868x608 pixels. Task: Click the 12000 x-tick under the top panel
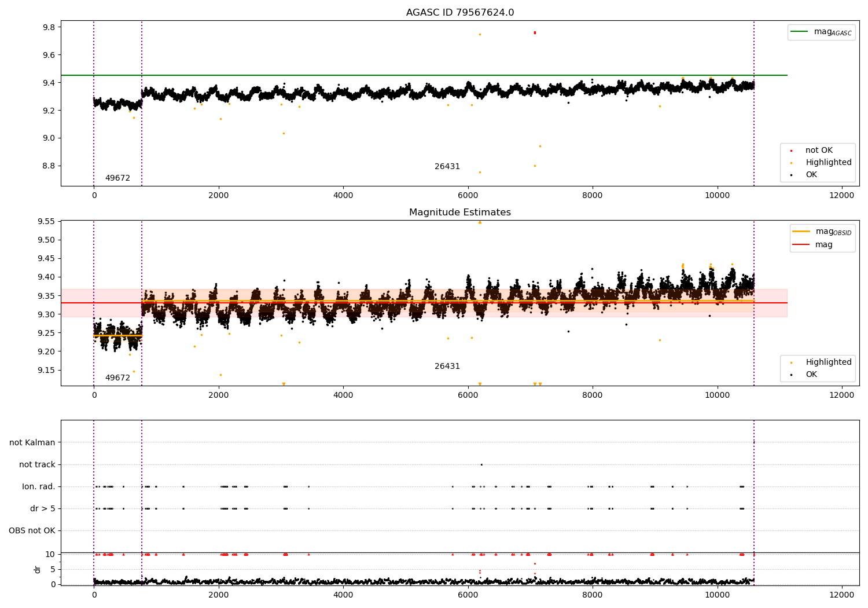coord(842,196)
